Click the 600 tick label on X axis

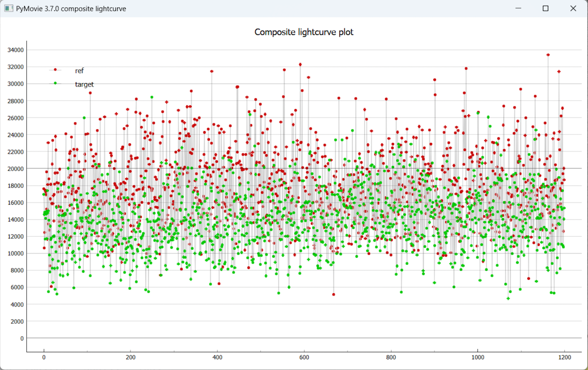(304, 357)
